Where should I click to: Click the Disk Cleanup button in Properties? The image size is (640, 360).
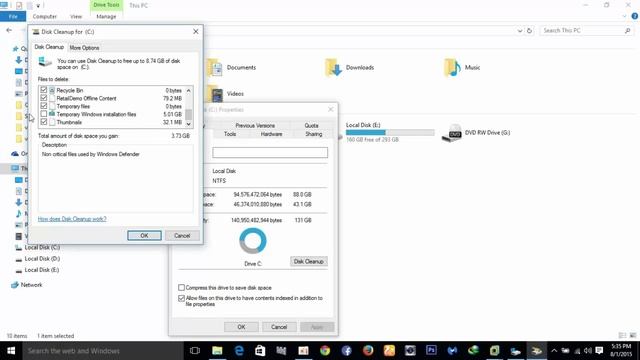309,261
